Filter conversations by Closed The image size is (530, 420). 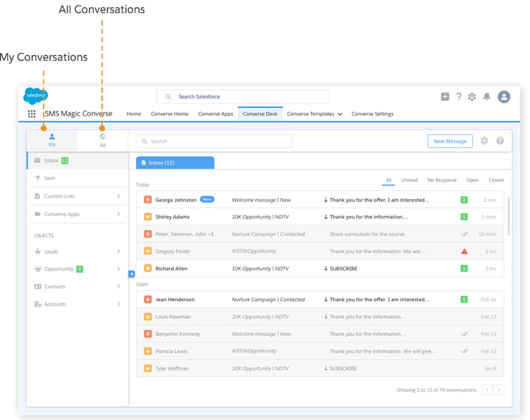click(x=496, y=180)
